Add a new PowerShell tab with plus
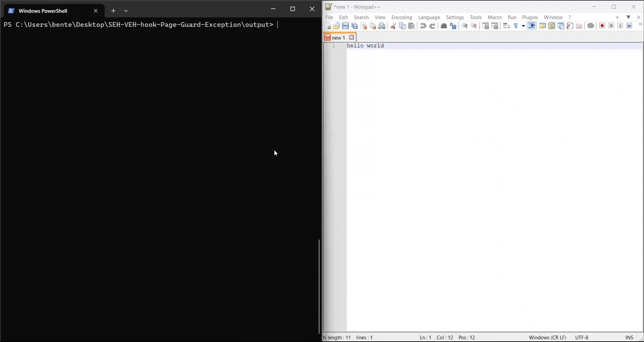The height and width of the screenshot is (342, 644). 113,11
